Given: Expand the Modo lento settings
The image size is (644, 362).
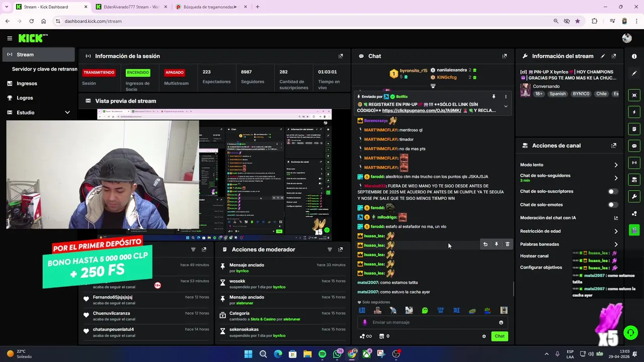Looking at the screenshot, I should (x=616, y=165).
